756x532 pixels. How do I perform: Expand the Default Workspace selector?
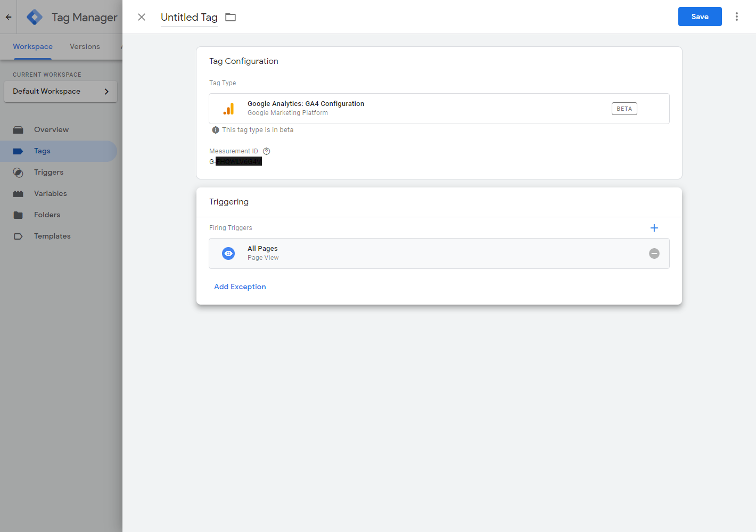(61, 91)
